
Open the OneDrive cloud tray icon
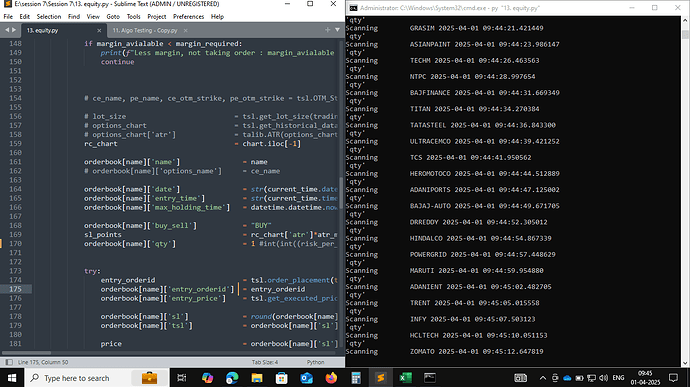(x=567, y=378)
